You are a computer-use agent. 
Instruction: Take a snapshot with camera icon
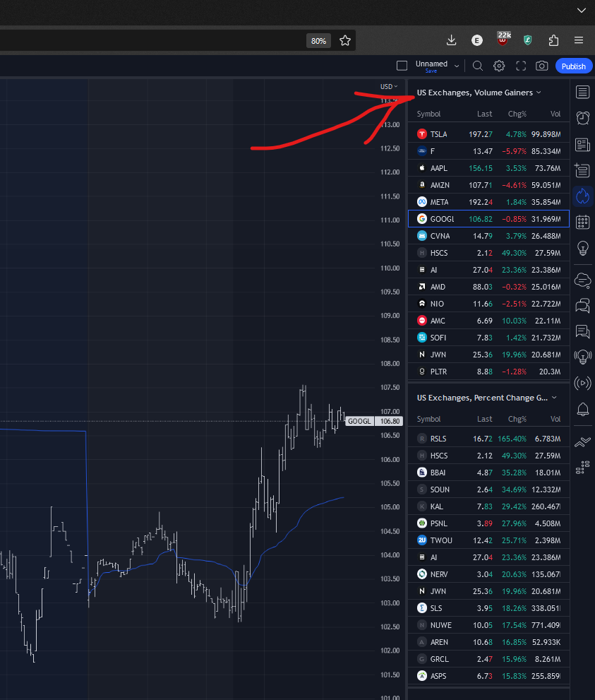pos(542,66)
